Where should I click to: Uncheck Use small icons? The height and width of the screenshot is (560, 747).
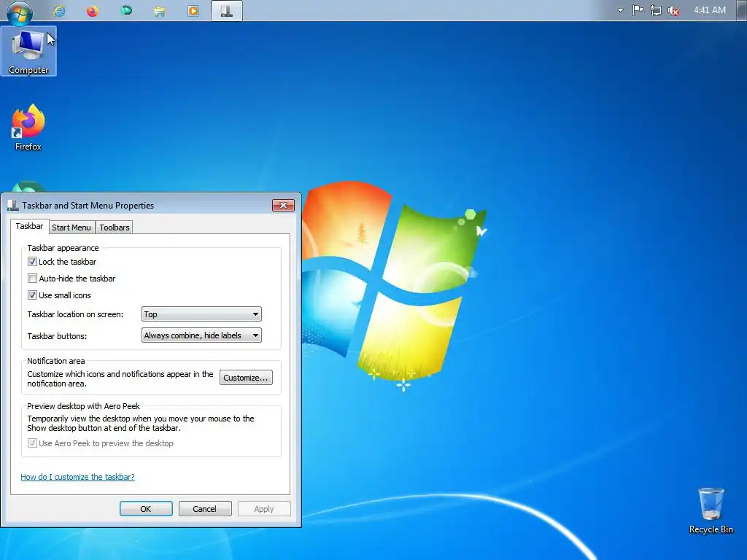click(x=32, y=295)
